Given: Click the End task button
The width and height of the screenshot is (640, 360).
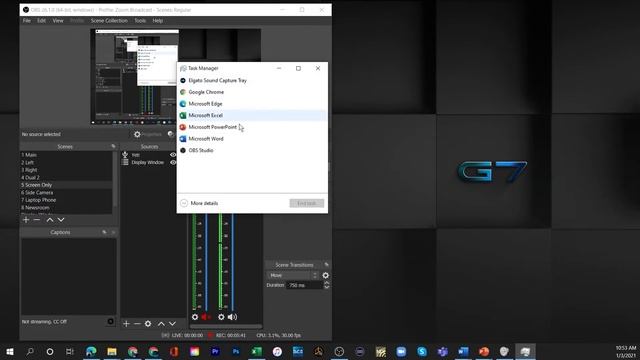Looking at the screenshot, I should tap(307, 203).
